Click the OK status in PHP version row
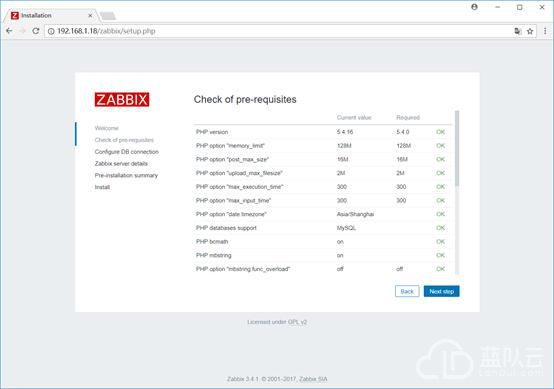Viewport: 554px width, 389px height. 440,132
